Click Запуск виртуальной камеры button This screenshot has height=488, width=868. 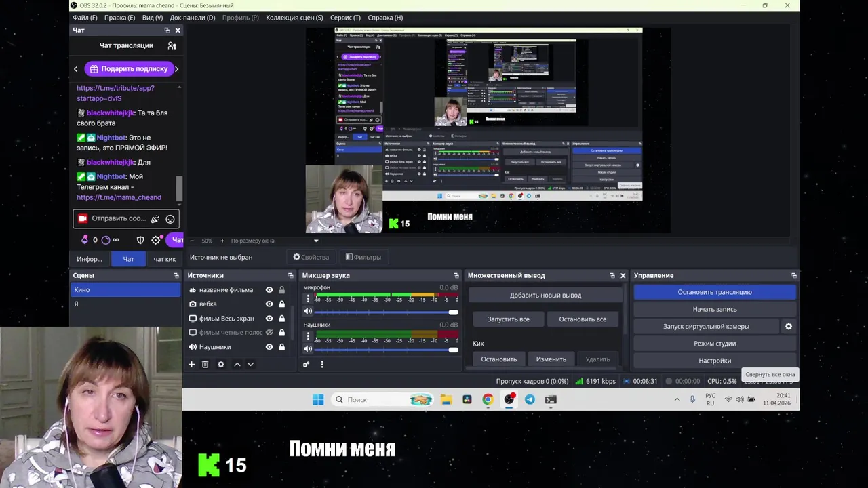pyautogui.click(x=706, y=326)
